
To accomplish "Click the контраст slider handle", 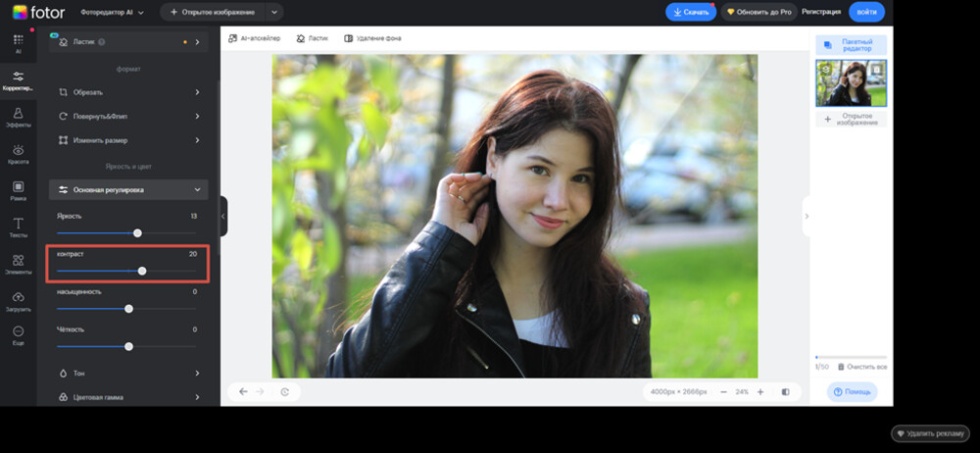I will [x=142, y=271].
